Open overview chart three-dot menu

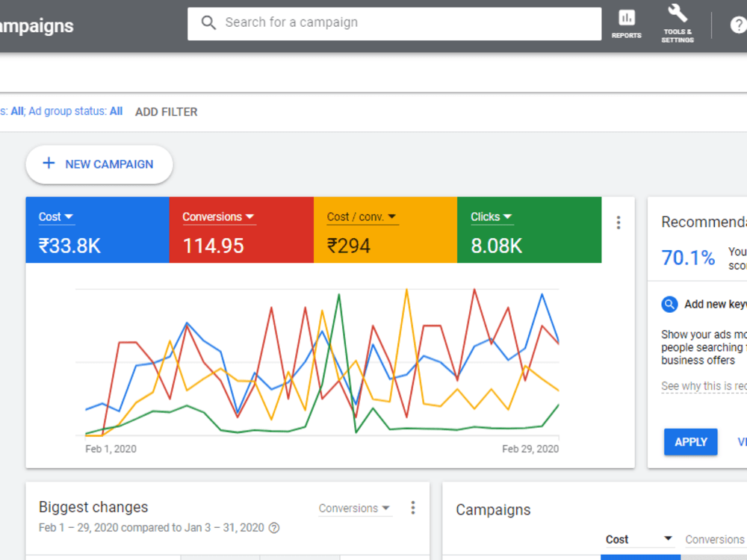[x=619, y=223]
